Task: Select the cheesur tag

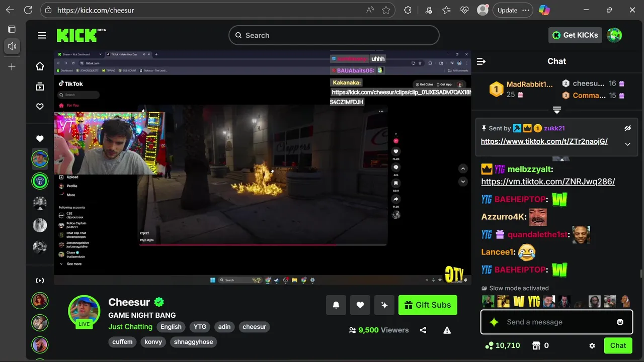Action: pos(255,327)
